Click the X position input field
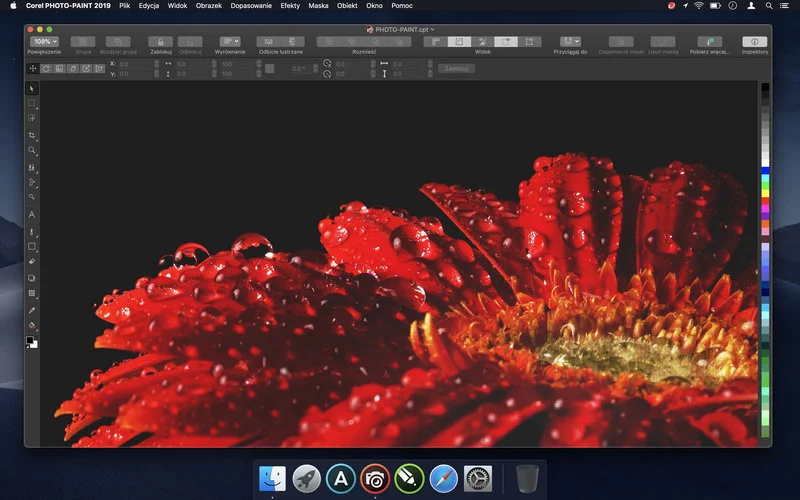 pyautogui.click(x=137, y=64)
